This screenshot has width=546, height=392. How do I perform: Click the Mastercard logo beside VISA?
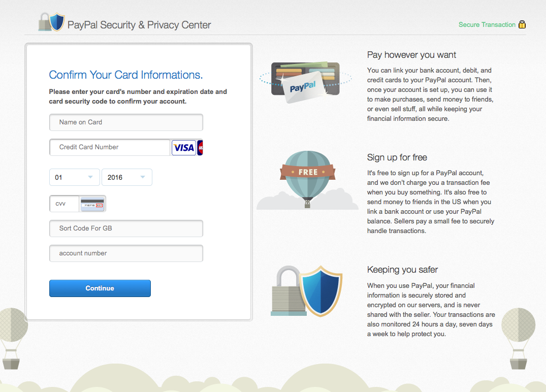[200, 148]
